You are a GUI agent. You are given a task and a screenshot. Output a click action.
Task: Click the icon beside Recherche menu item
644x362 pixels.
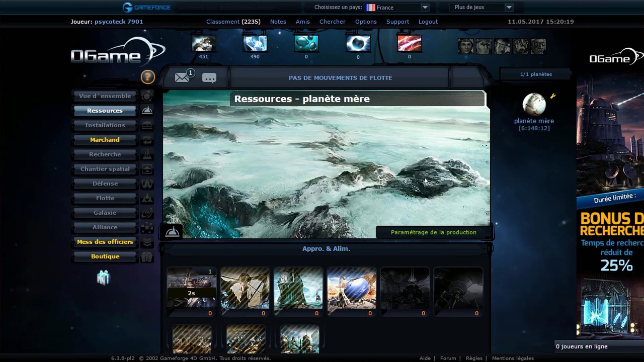(x=147, y=154)
